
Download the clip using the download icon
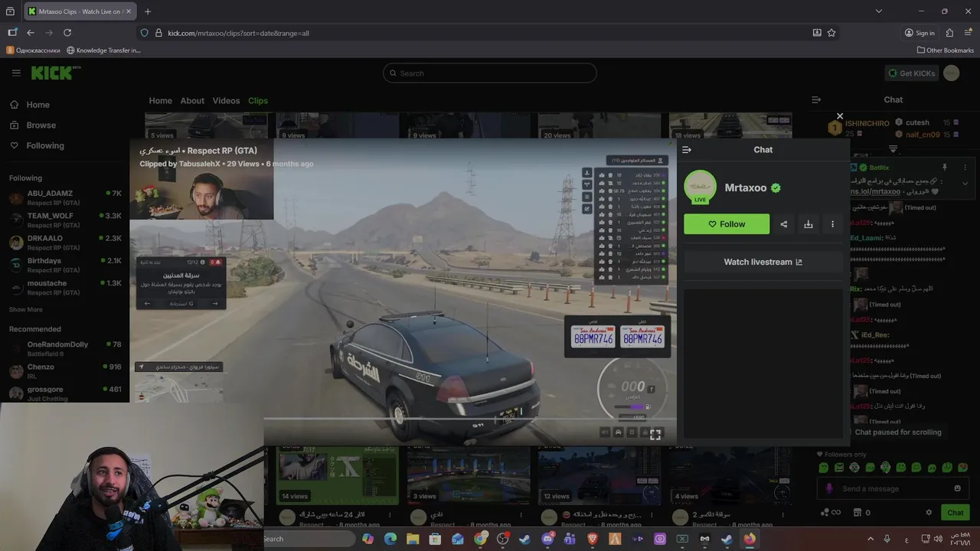[x=808, y=224]
